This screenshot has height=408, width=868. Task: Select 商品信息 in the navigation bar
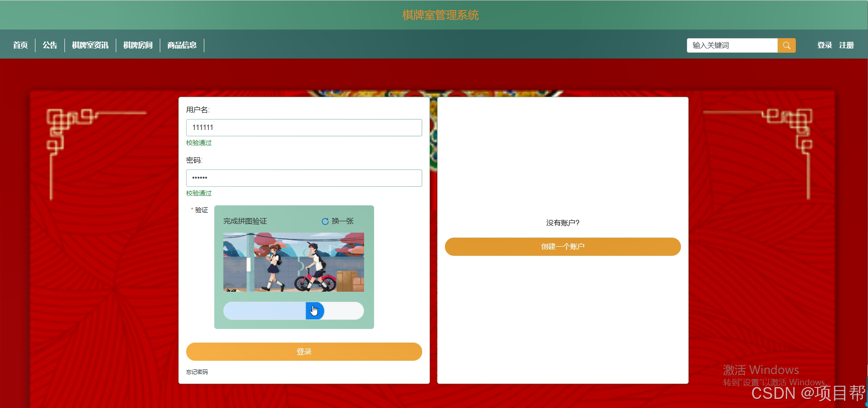182,45
